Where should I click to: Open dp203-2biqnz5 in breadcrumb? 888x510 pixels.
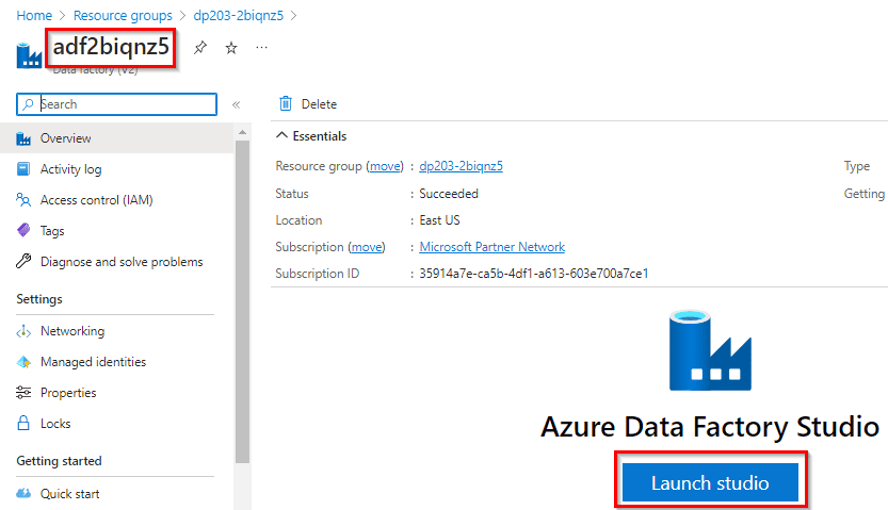(238, 15)
